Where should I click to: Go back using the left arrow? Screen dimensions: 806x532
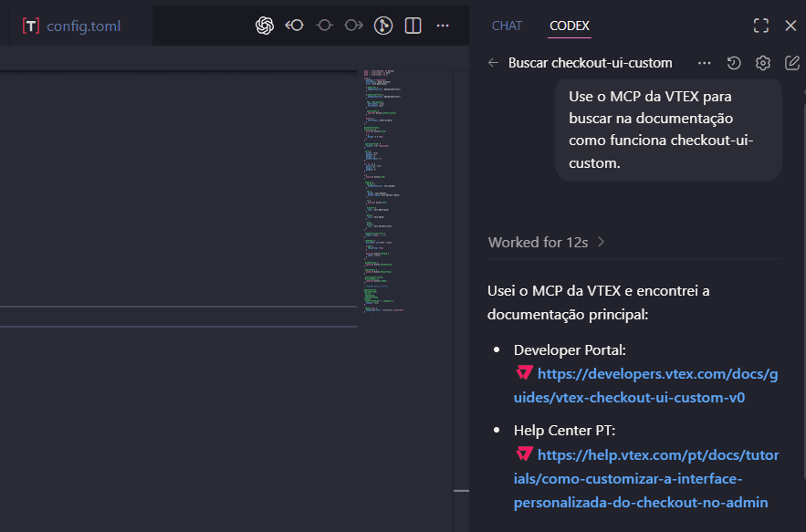(x=494, y=63)
